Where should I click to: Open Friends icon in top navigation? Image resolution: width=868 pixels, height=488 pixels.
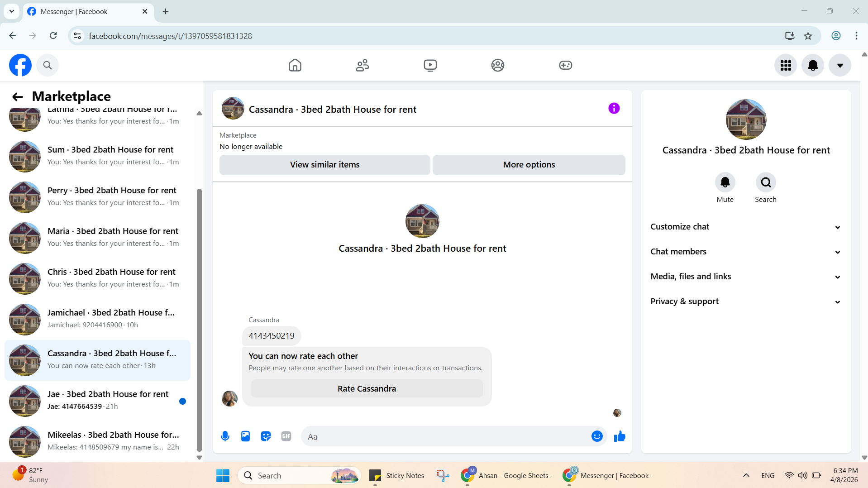pos(362,65)
